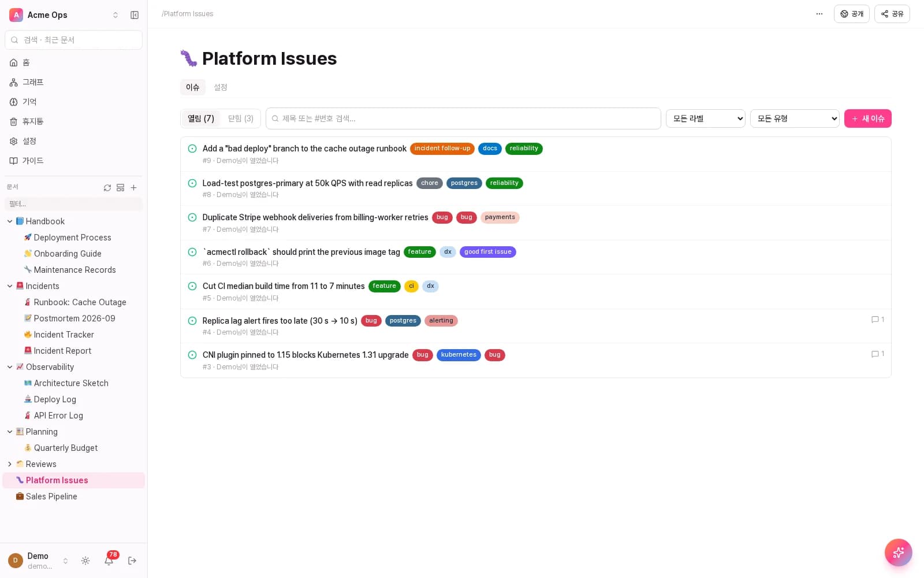Open the Quarterly Budget document
924x578 pixels.
point(65,448)
